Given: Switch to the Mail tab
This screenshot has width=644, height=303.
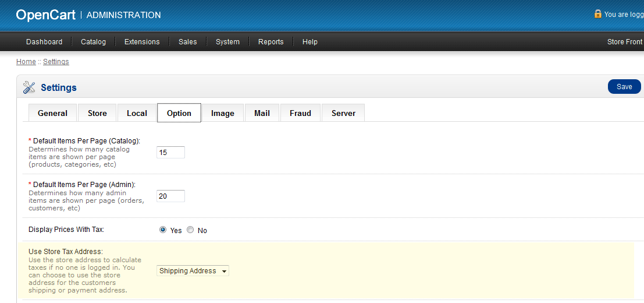Looking at the screenshot, I should [x=262, y=113].
